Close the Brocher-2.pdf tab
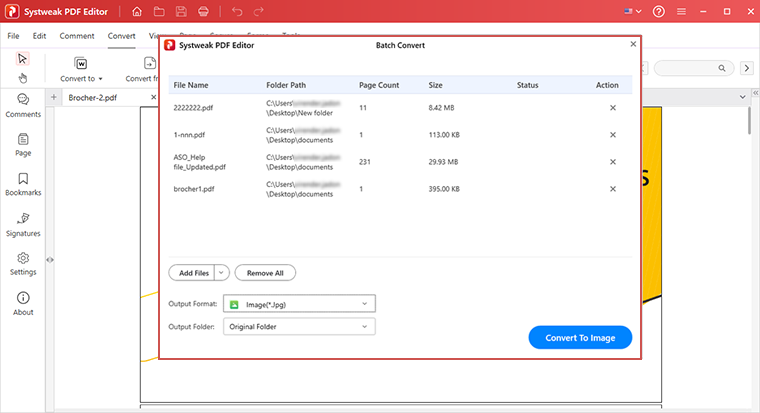Viewport: 760px width, 413px height. [153, 97]
